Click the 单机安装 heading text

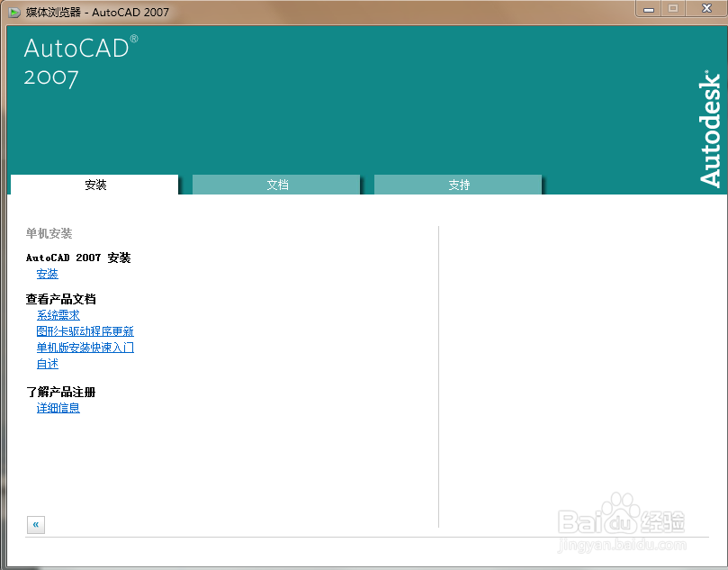(49, 233)
